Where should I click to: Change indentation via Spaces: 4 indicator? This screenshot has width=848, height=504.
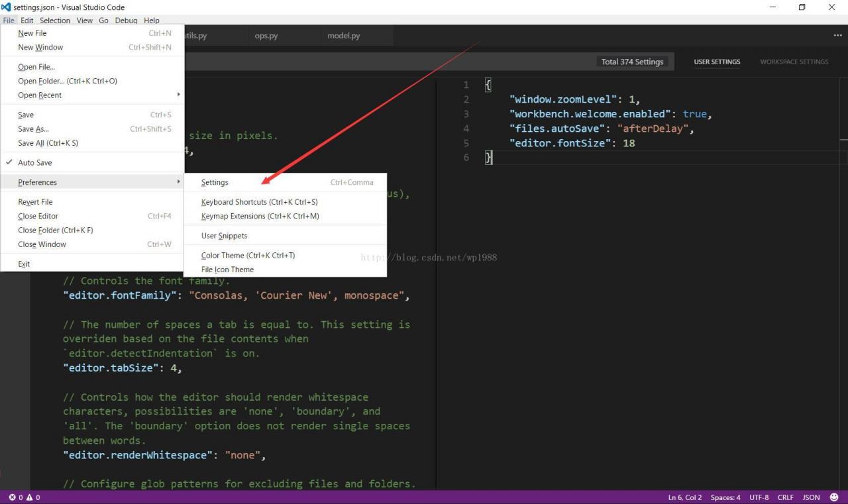pos(725,497)
